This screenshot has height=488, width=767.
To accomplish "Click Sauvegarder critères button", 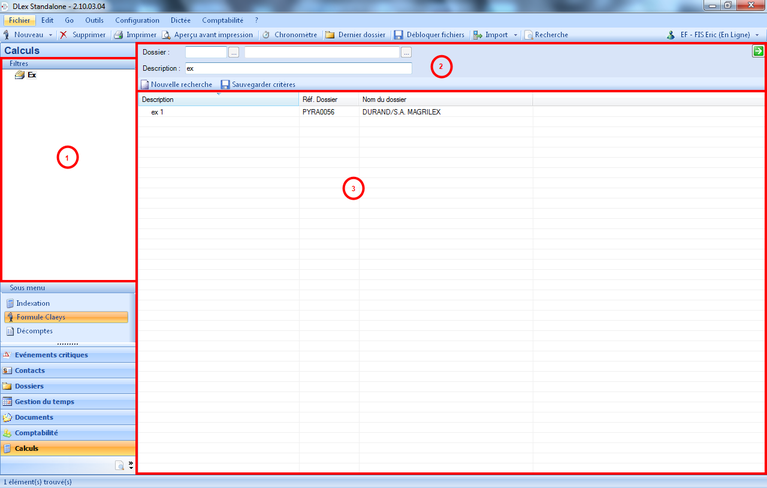I will 259,85.
